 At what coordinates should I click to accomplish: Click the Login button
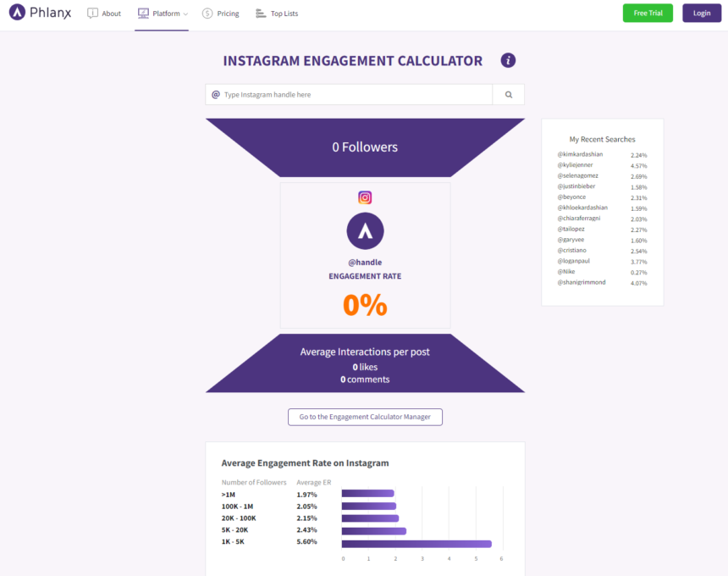pos(702,13)
